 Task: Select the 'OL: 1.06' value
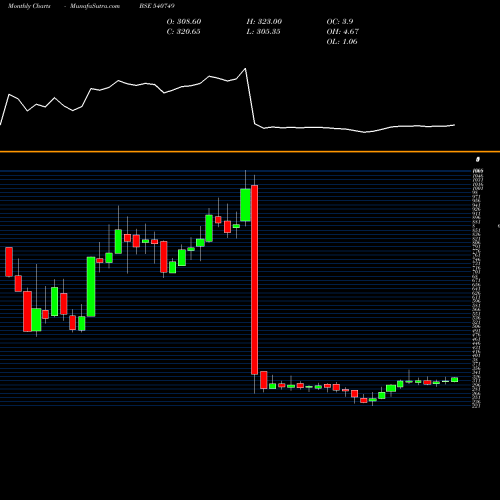pos(342,42)
